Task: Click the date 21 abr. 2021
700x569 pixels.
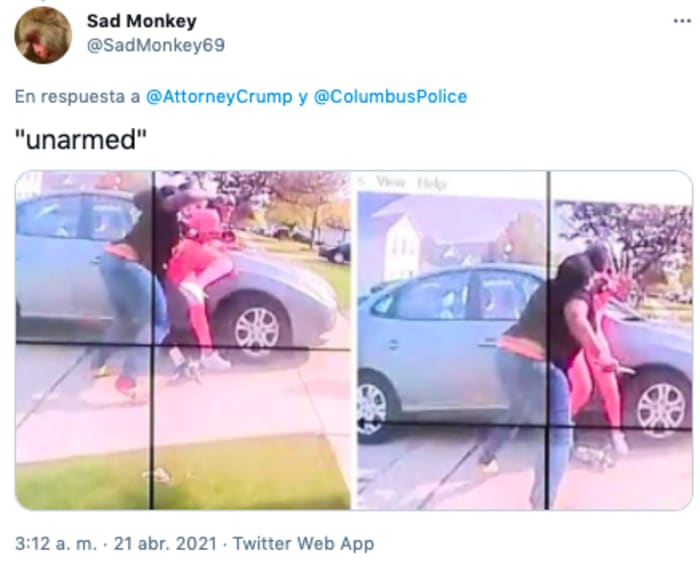Action: pos(165,544)
